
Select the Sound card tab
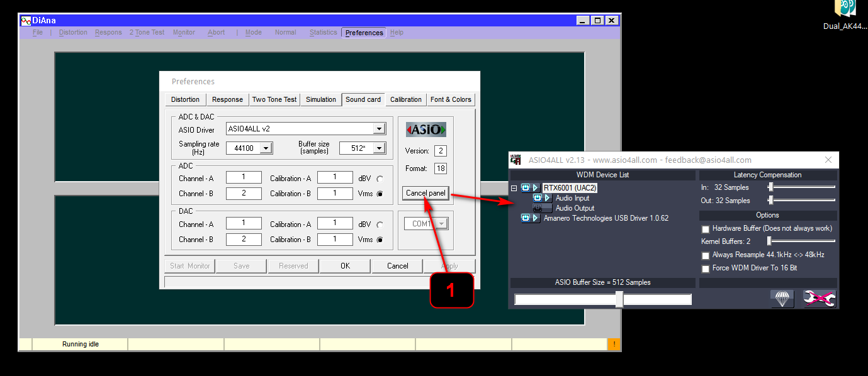pyautogui.click(x=363, y=99)
